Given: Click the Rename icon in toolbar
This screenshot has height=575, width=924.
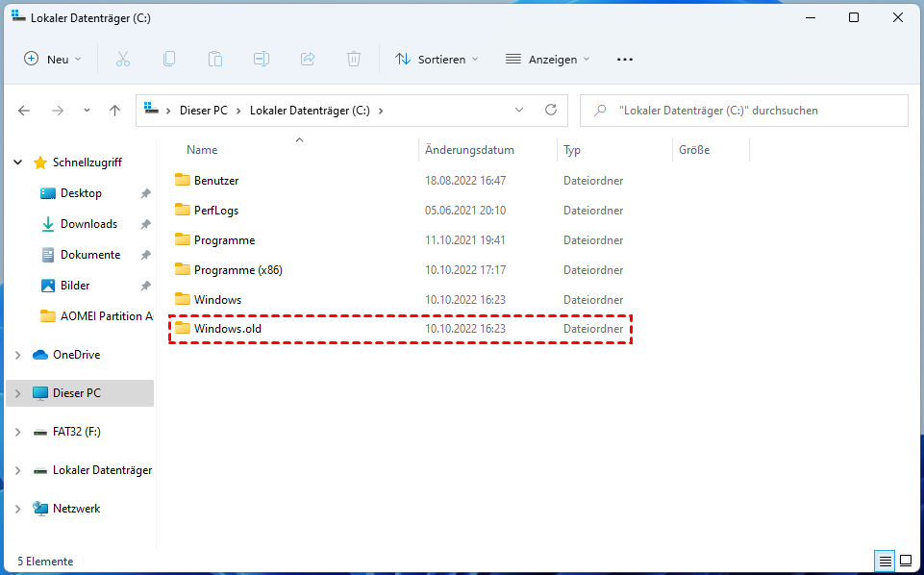Looking at the screenshot, I should pos(262,59).
